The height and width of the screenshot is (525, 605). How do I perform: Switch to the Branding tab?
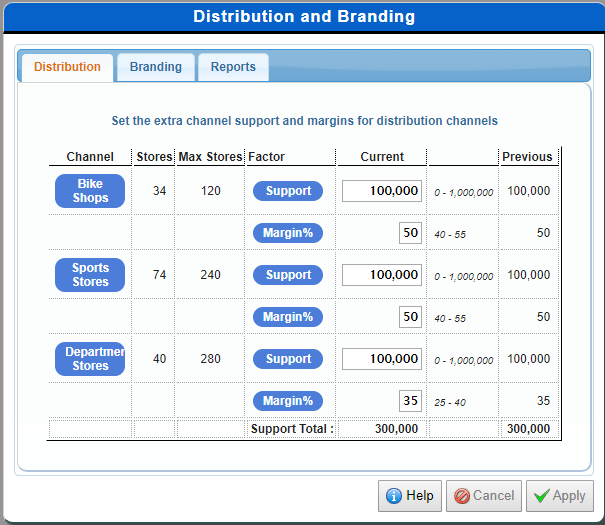[155, 67]
